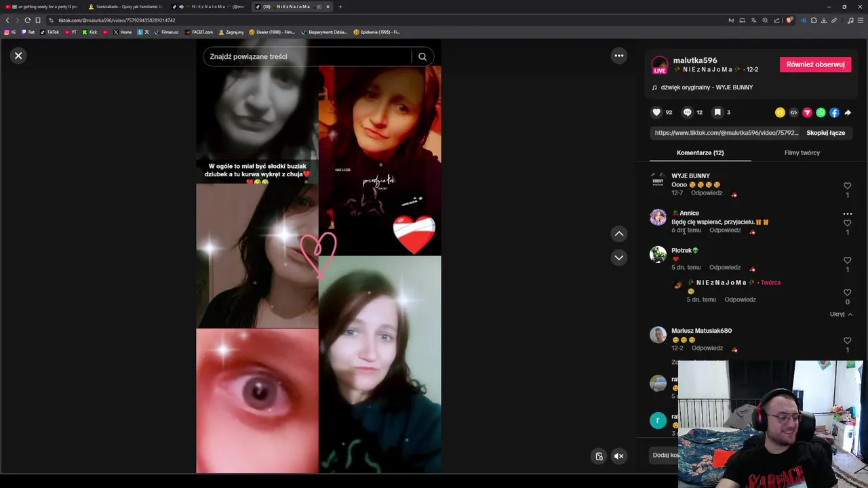This screenshot has width=868, height=488.
Task: Open the Filman.cc bookmark
Action: pos(166,32)
